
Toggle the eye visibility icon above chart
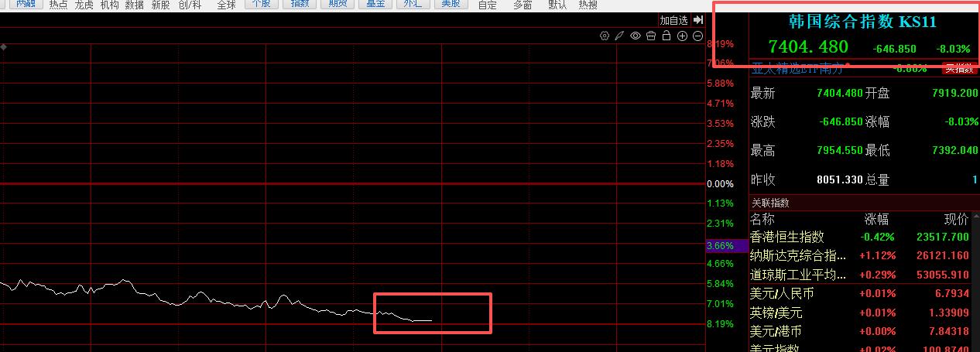(636, 36)
